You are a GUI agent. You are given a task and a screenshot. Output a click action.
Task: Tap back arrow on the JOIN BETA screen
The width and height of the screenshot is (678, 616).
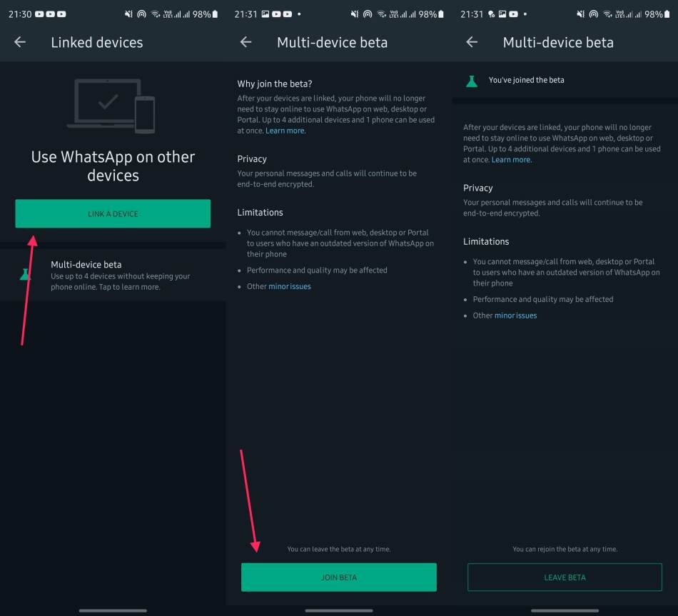246,42
